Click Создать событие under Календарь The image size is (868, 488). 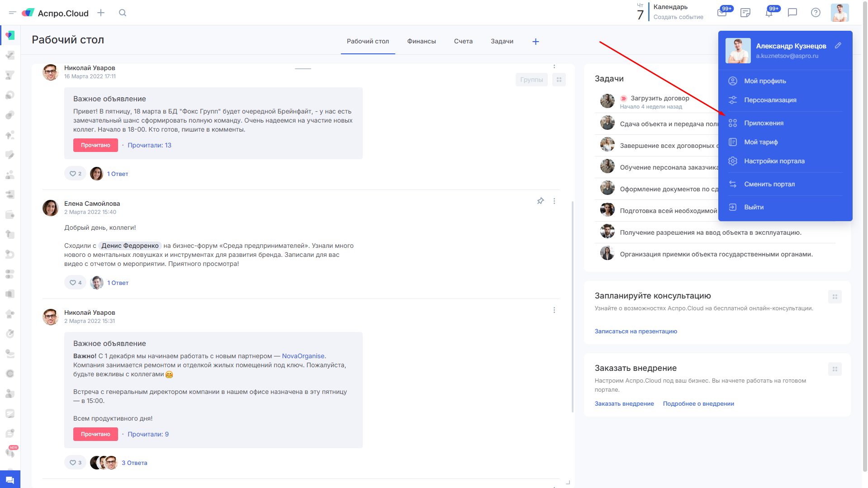pyautogui.click(x=678, y=17)
